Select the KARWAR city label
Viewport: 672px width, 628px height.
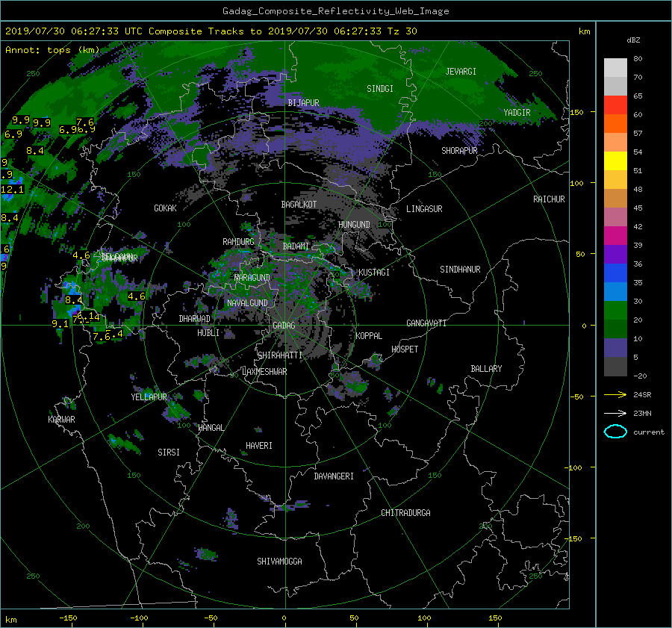61,420
